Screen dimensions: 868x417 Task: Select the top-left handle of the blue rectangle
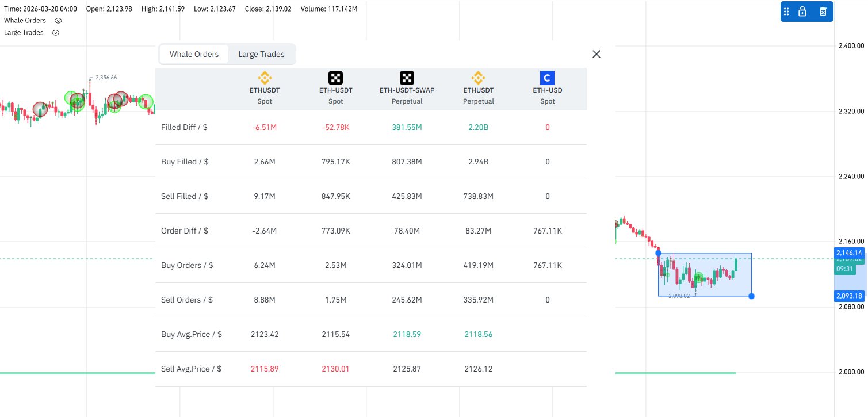point(658,253)
